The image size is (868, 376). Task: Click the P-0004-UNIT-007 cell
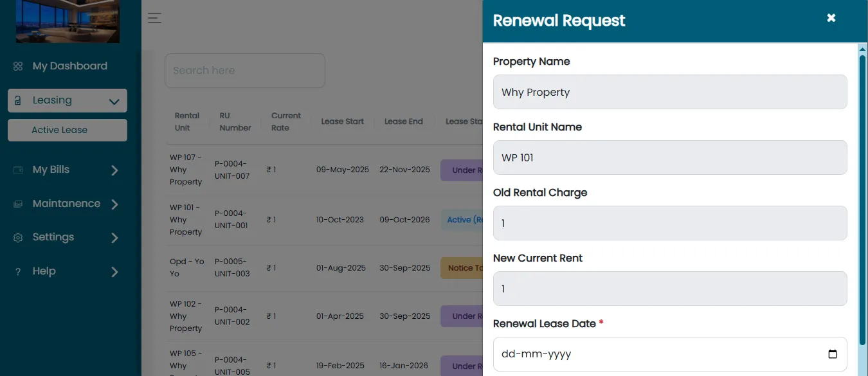[232, 170]
